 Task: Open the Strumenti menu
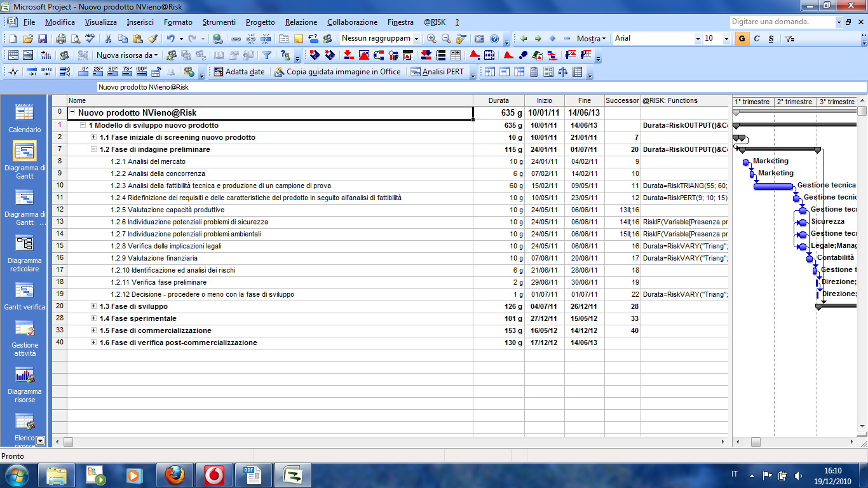pyautogui.click(x=219, y=22)
